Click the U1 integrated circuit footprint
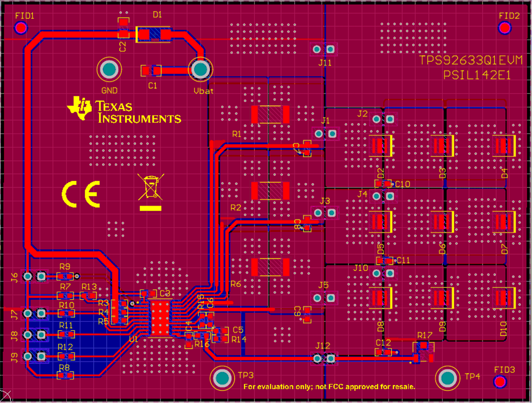 tap(161, 319)
